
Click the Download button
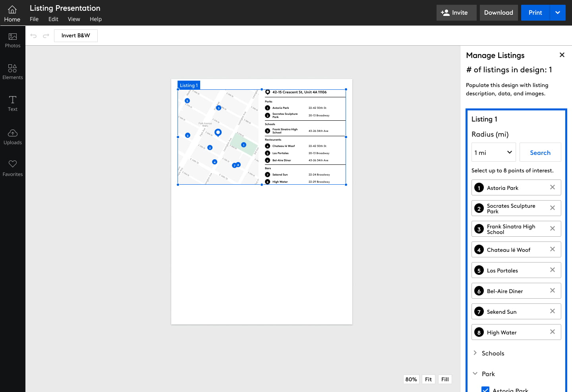(499, 13)
